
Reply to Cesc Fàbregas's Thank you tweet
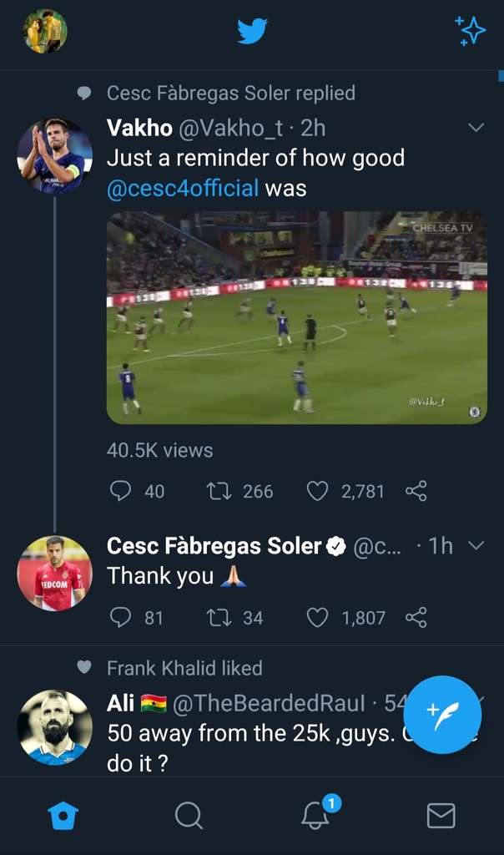(x=121, y=617)
